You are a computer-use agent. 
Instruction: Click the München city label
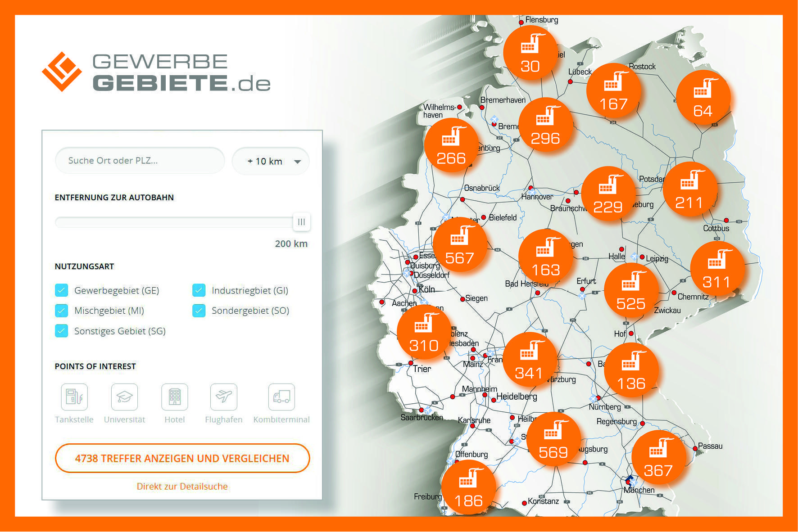[639, 490]
